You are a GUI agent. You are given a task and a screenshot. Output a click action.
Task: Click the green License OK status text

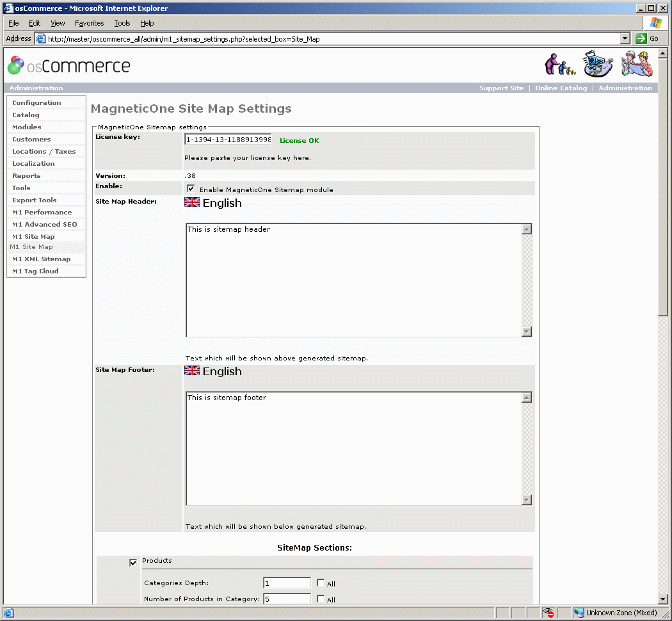click(x=299, y=141)
